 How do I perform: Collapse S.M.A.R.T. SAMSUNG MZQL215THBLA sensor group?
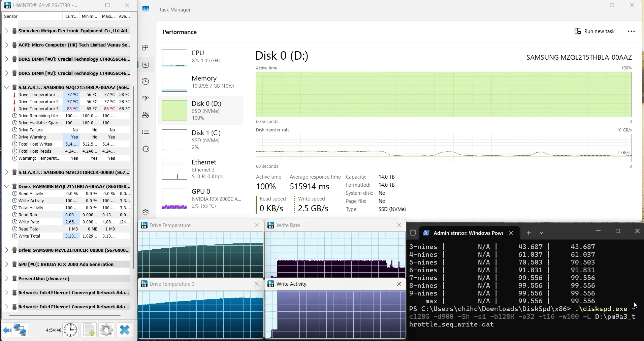pos(6,87)
